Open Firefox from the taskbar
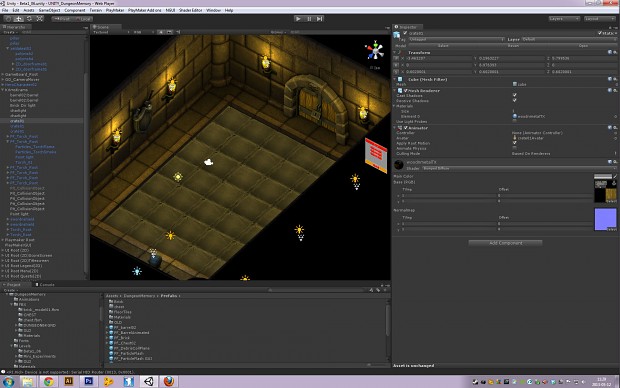The width and height of the screenshot is (620, 388). tap(169, 382)
